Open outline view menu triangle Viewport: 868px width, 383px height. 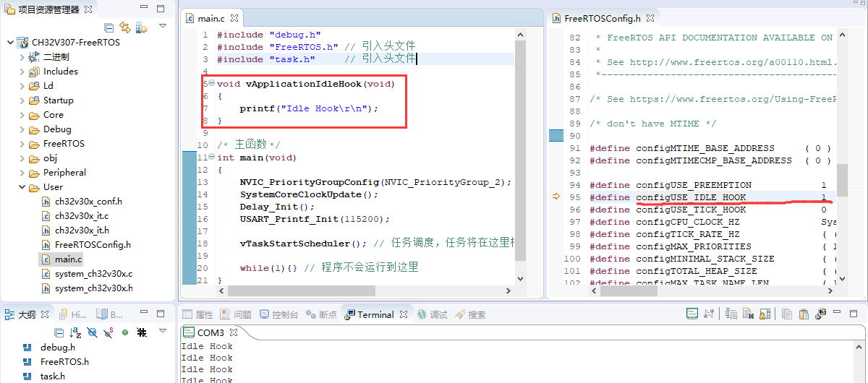point(163,332)
